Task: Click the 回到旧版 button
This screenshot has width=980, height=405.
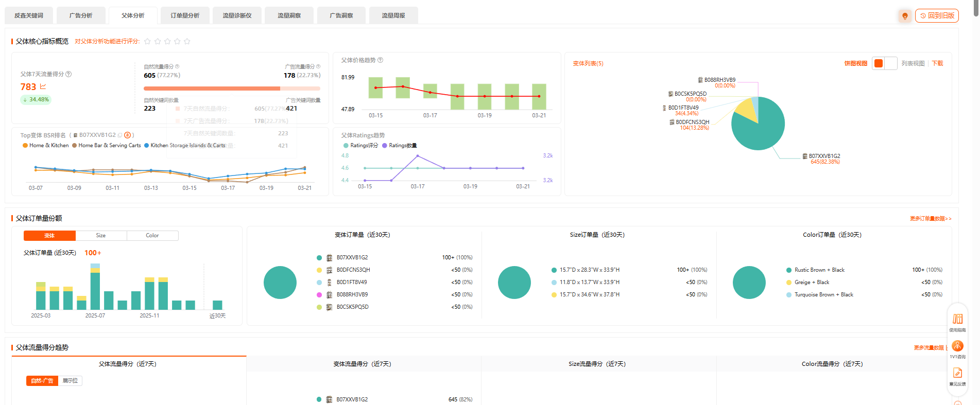Action: point(937,15)
